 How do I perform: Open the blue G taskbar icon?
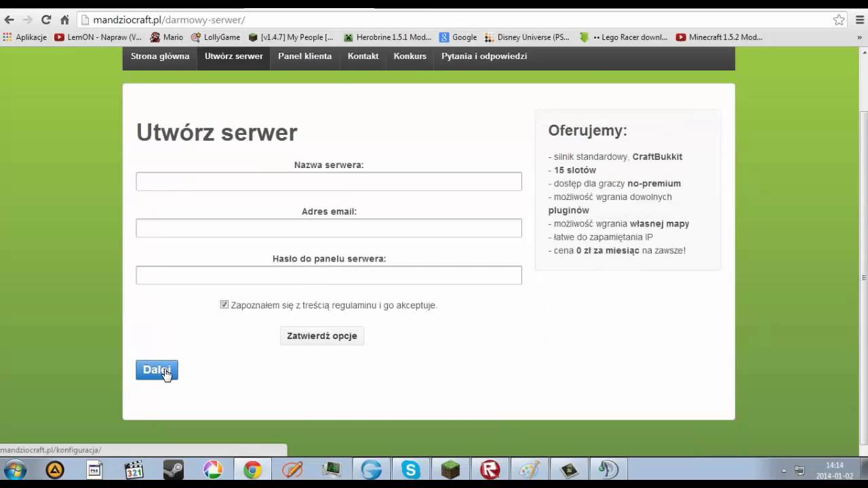371,470
